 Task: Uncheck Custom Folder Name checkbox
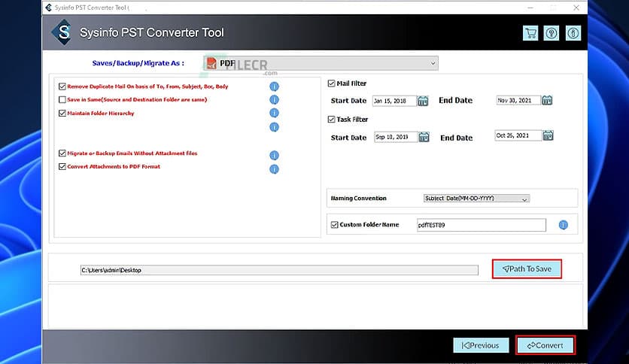click(x=335, y=225)
